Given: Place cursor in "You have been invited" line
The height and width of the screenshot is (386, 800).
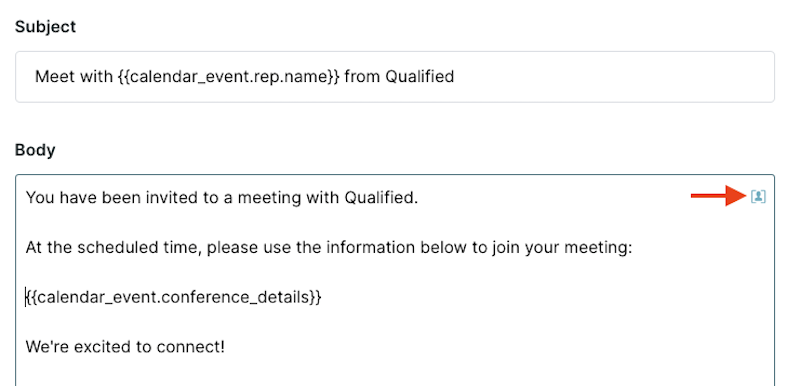Looking at the screenshot, I should pos(222,197).
